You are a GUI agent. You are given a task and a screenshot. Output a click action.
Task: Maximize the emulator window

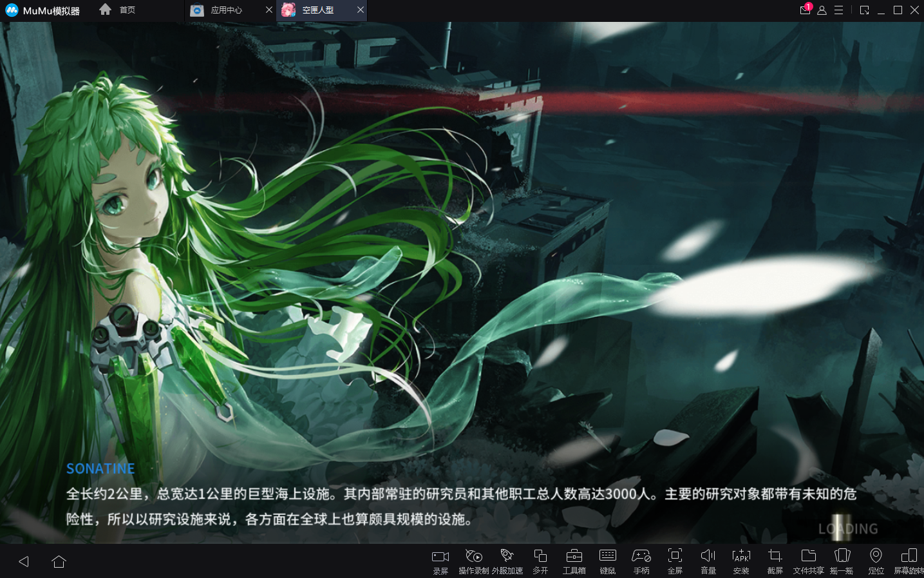coord(898,10)
